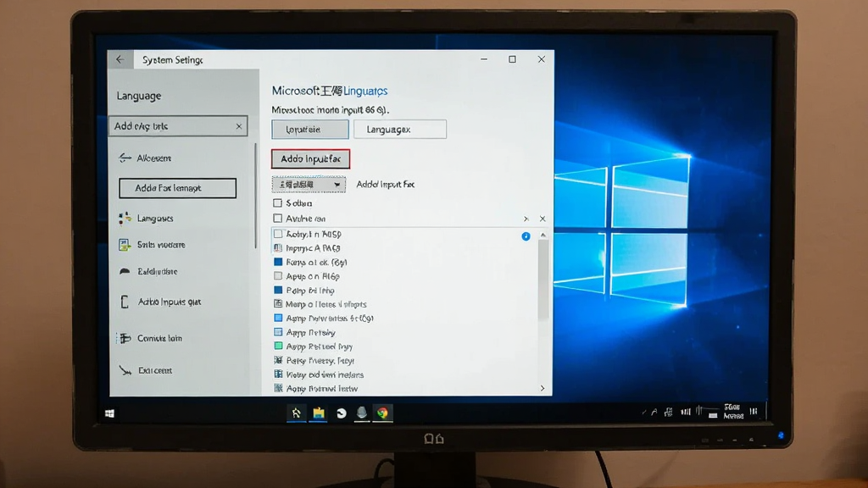Tick the 'Solhan' checkbox
Screen dimensions: 868x488
pyautogui.click(x=277, y=203)
